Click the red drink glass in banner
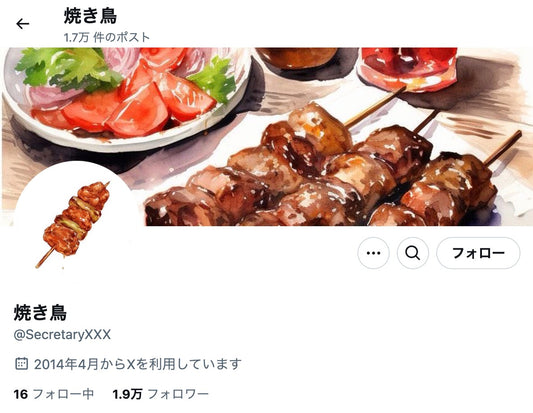The image size is (533, 413). click(x=408, y=68)
